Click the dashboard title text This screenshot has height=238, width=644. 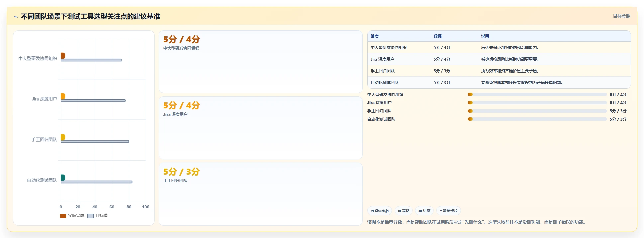click(90, 16)
